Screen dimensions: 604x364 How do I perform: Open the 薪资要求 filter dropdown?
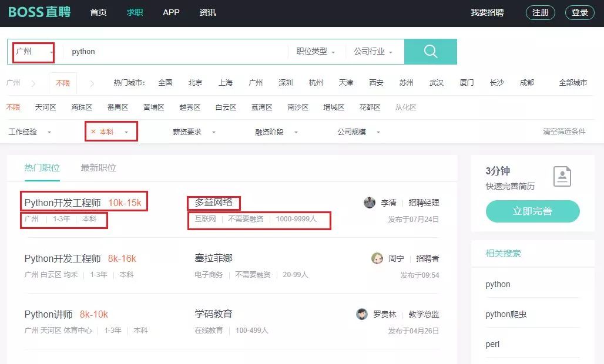click(x=194, y=132)
